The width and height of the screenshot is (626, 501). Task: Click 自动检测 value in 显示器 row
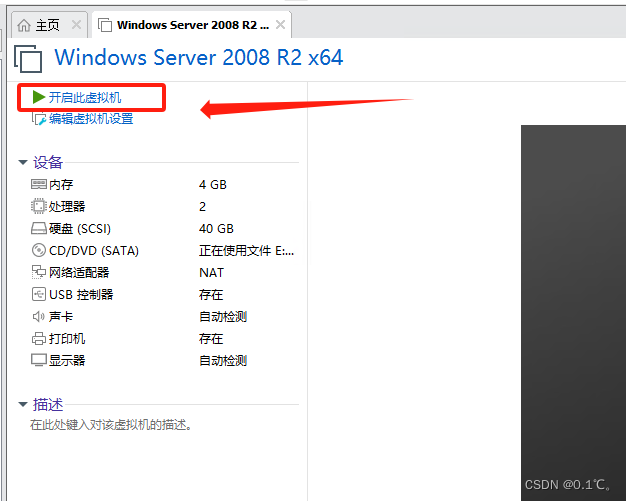pyautogui.click(x=223, y=360)
